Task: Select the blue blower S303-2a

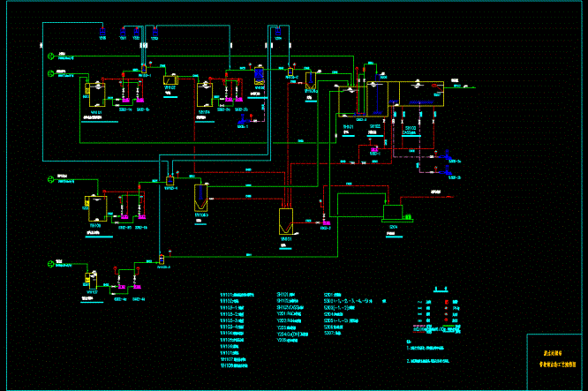Action: coord(447,154)
